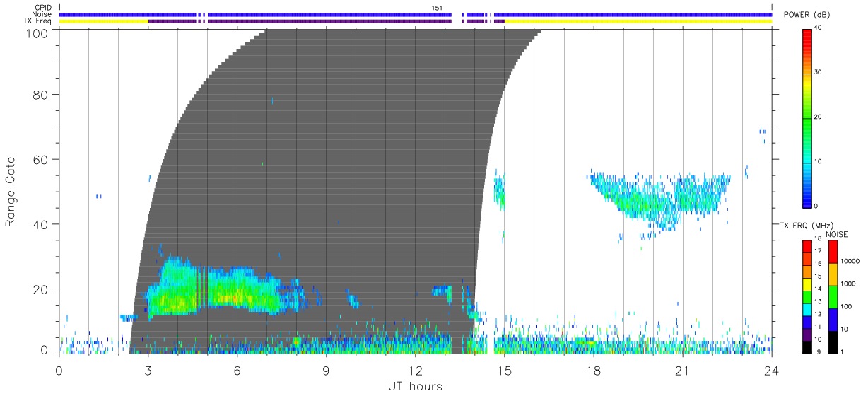The width and height of the screenshot is (868, 401).
Task: Click NOISE scale label "1000"
Action: (x=848, y=284)
